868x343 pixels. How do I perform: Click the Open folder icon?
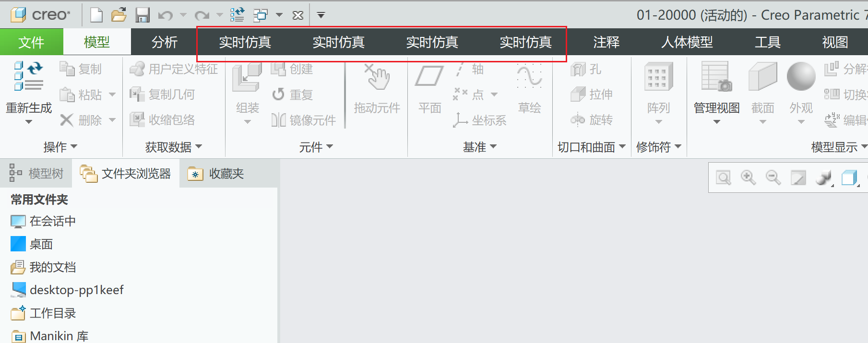[119, 15]
